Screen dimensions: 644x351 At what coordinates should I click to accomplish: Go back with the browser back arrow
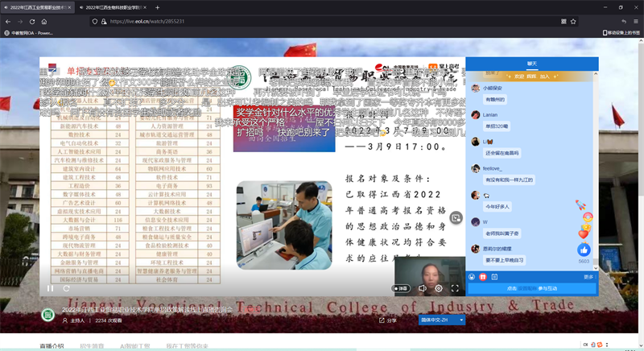[8, 22]
